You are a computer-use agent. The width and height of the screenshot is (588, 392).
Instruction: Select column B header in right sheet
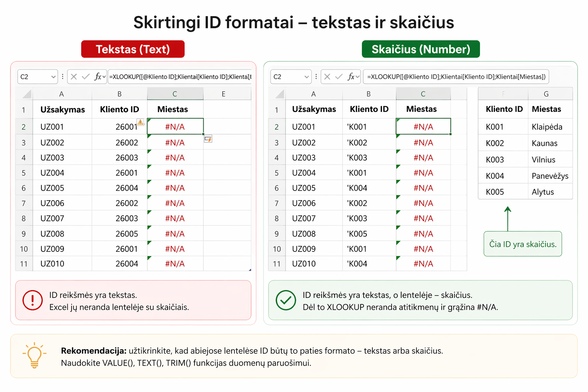(369, 94)
